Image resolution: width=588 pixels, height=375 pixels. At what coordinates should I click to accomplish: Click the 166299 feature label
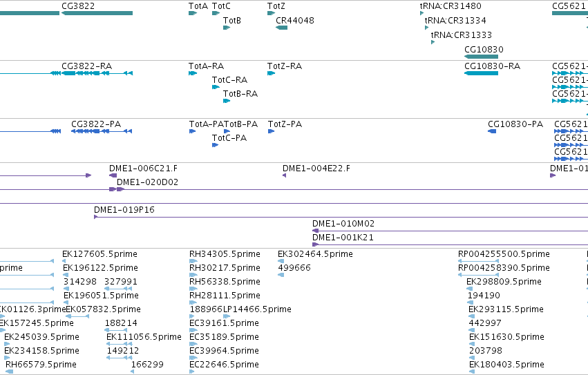click(x=147, y=365)
